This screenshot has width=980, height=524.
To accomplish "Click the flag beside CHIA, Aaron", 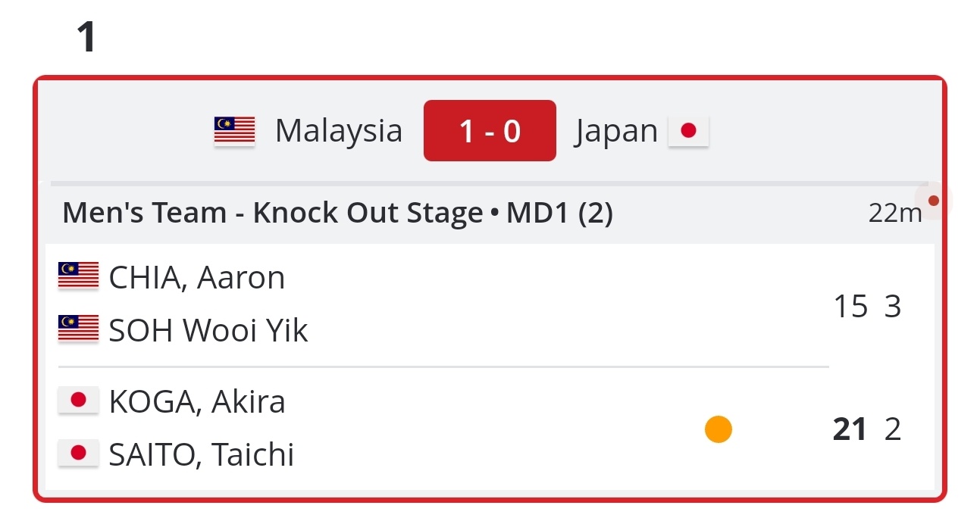I will click(78, 276).
